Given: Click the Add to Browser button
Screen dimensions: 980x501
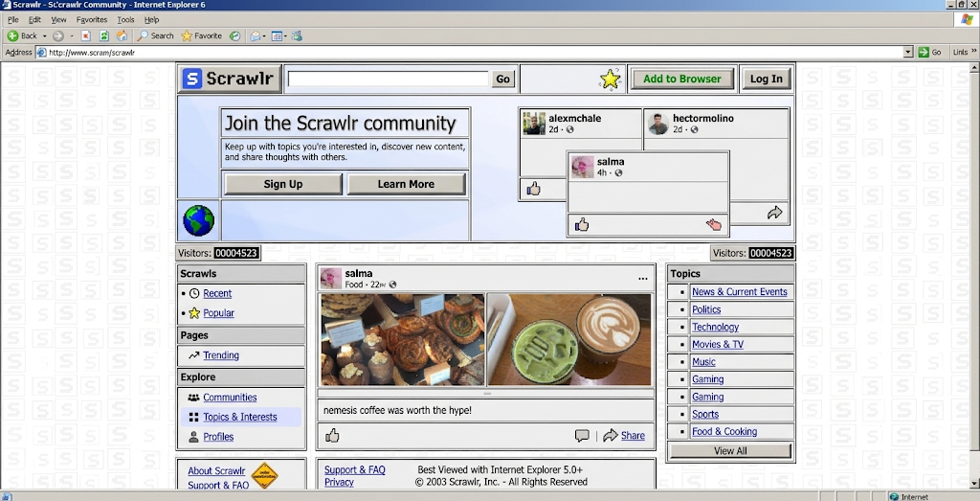Looking at the screenshot, I should [x=681, y=79].
